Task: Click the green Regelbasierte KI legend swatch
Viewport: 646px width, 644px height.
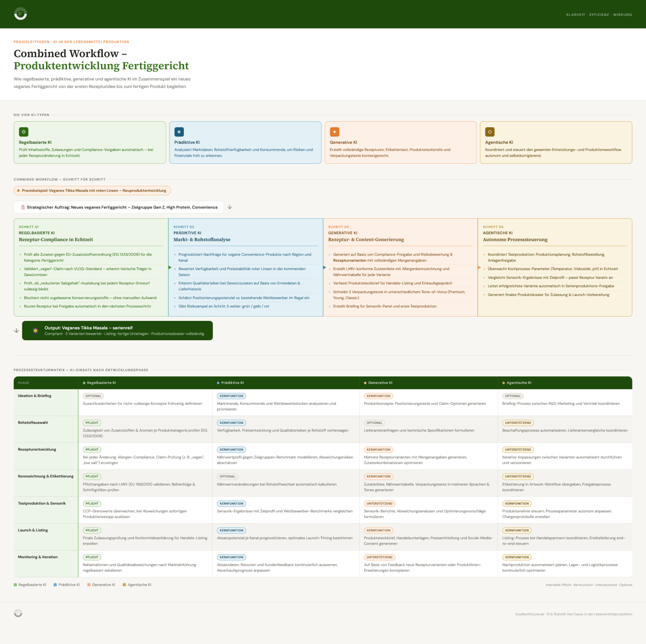Action: pos(15,585)
